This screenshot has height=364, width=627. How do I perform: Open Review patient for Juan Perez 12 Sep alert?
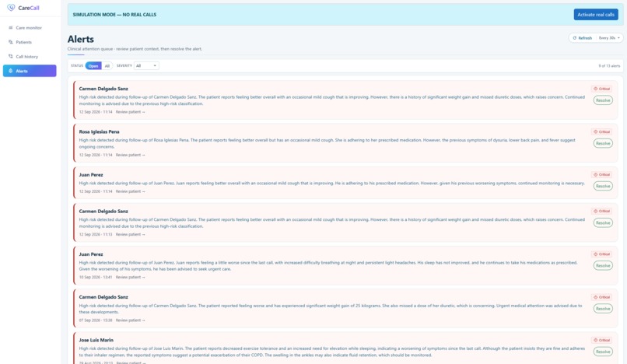click(131, 191)
